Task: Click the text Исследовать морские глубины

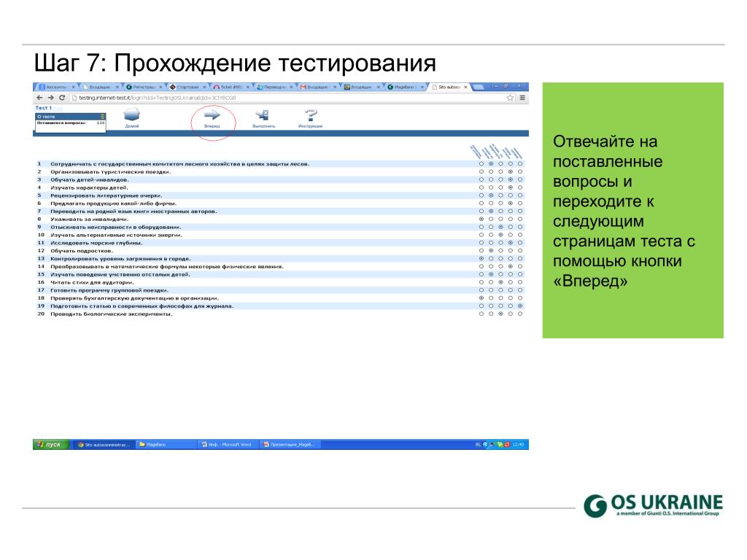Action: 96,243
